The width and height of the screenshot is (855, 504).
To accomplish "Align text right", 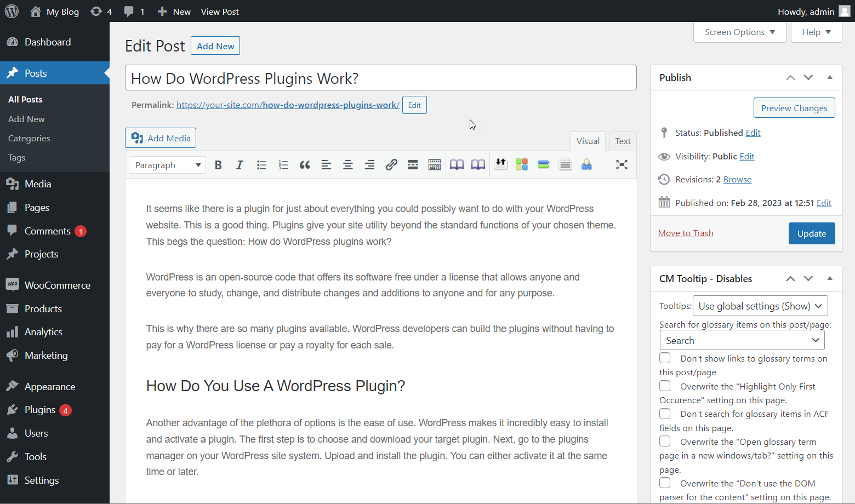I will pyautogui.click(x=369, y=165).
